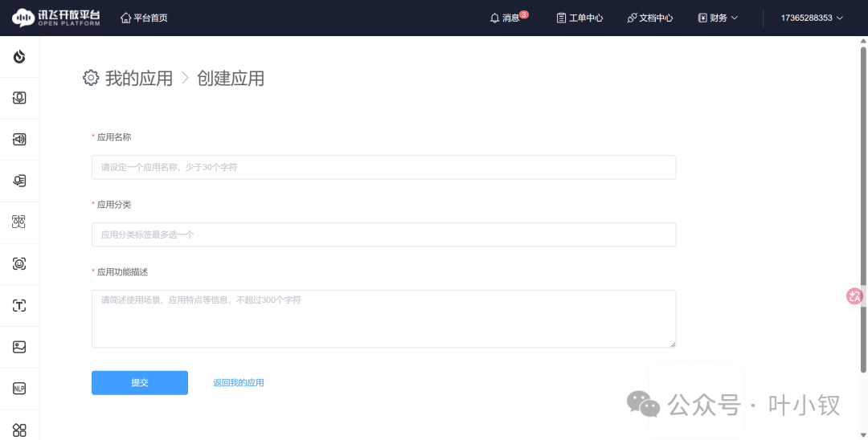This screenshot has width=868, height=440.
Task: Open the four-squares more-services sidebar icon
Action: tap(19, 430)
